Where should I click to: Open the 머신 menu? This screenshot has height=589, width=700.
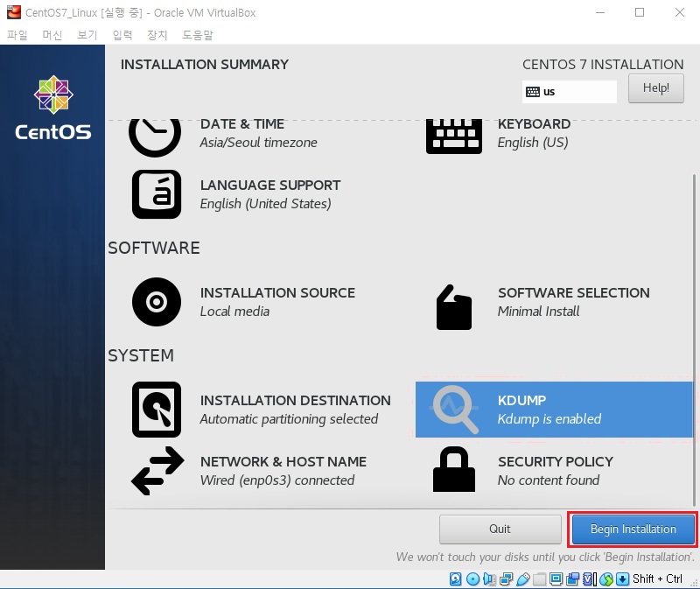pyautogui.click(x=52, y=35)
